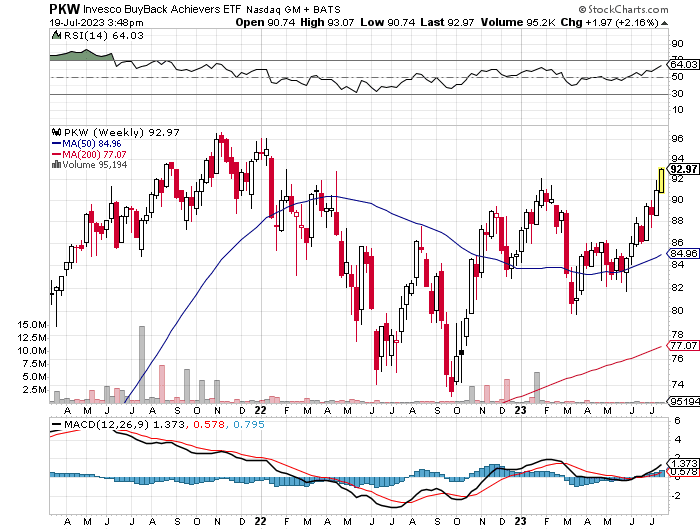Click the StockCharts.com copyright label
700x530 pixels.
tap(623, 9)
